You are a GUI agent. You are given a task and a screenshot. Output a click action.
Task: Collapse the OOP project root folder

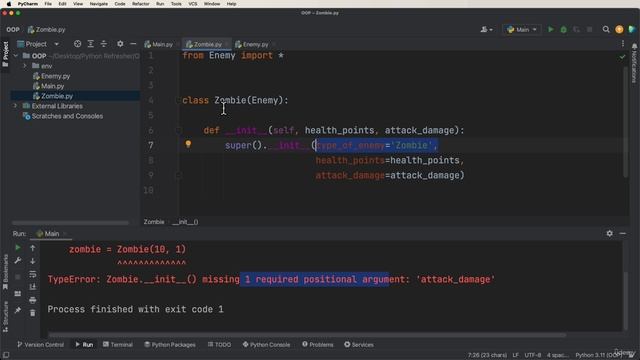(16, 56)
